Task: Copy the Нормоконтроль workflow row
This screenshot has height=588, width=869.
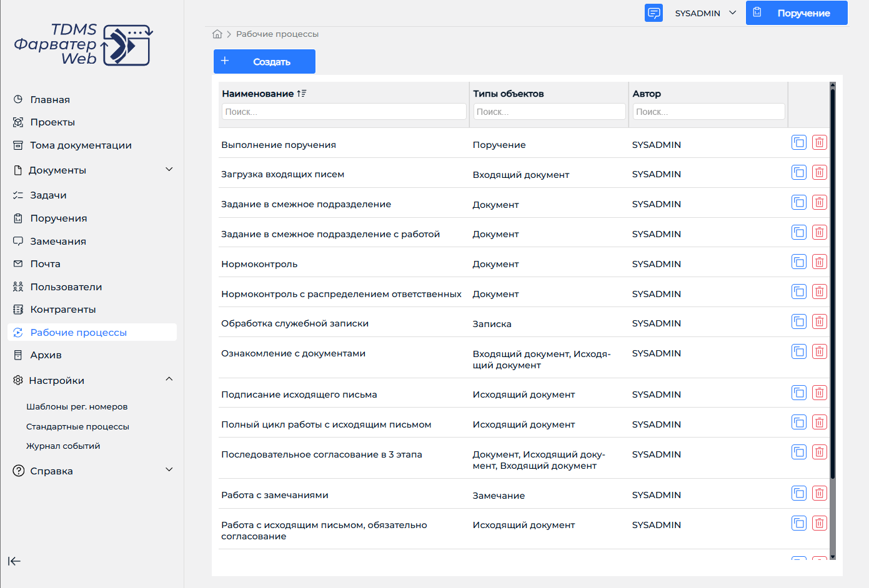Action: click(799, 262)
